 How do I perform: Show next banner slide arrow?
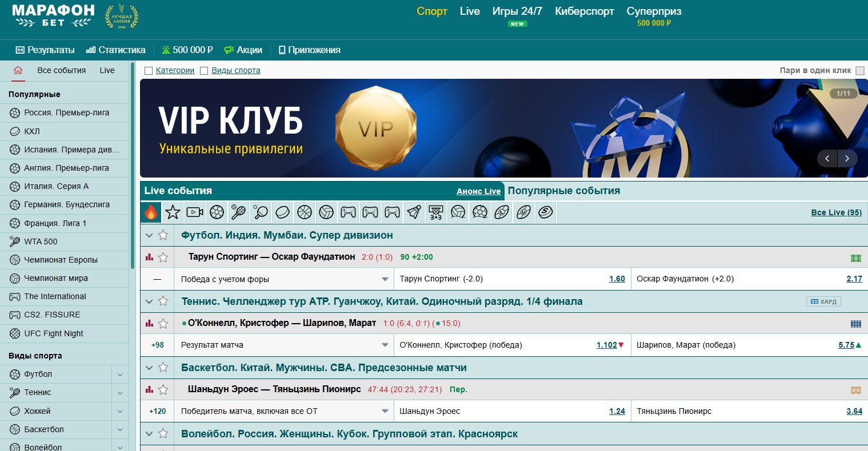tap(847, 159)
